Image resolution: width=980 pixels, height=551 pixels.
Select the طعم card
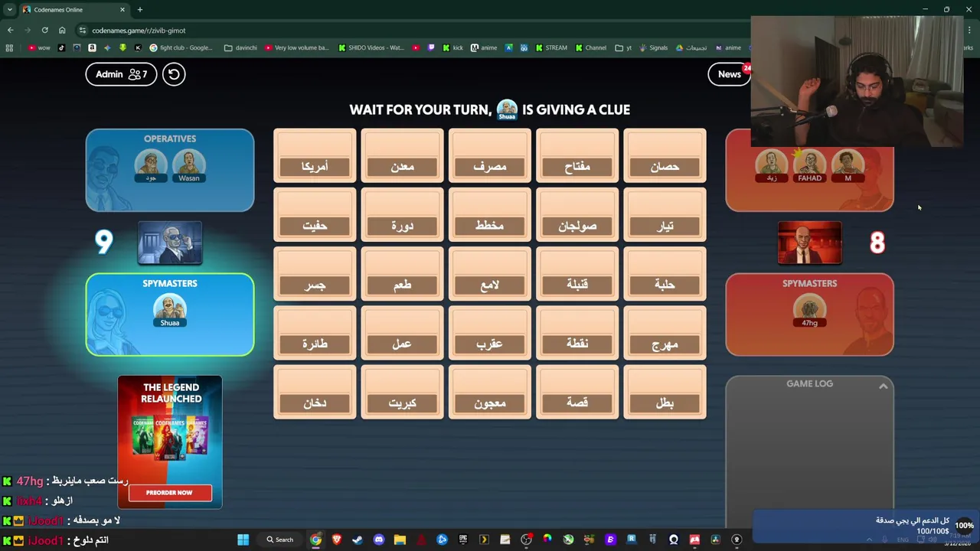[402, 274]
